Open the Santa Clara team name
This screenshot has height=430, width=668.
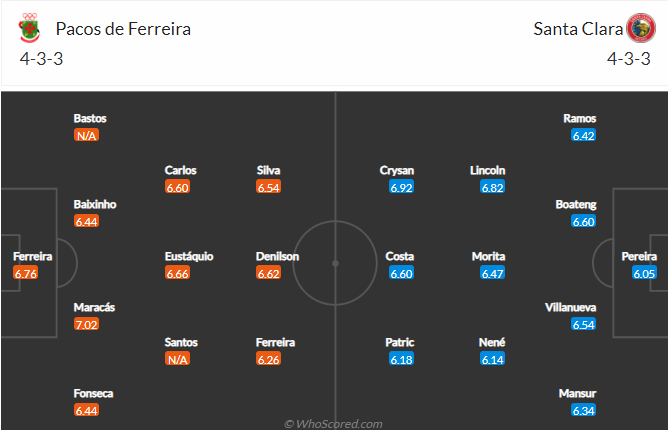click(x=578, y=29)
